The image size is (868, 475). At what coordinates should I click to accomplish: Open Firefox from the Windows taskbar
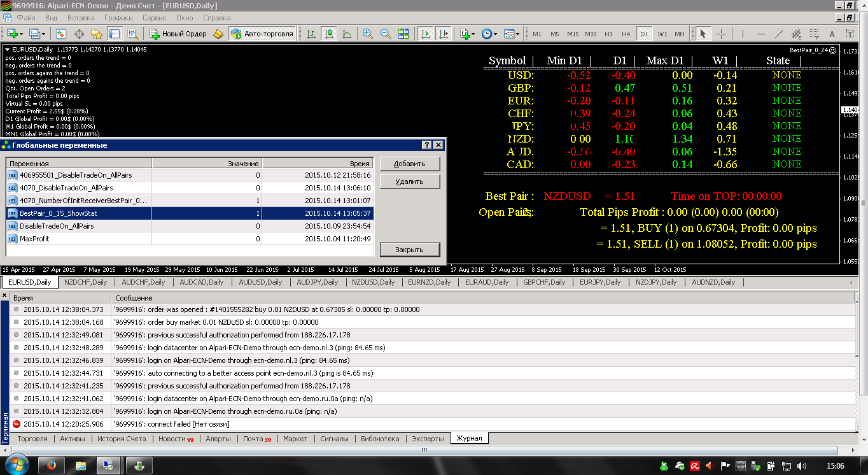click(50, 465)
